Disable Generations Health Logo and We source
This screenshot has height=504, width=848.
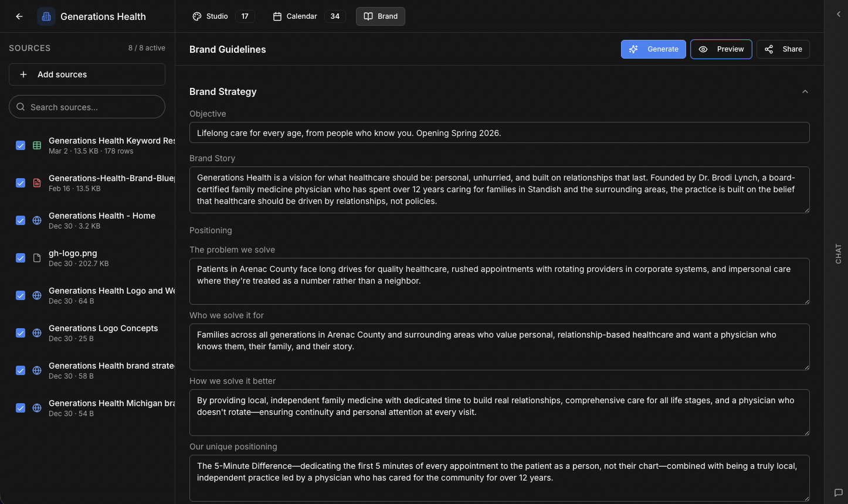21,295
